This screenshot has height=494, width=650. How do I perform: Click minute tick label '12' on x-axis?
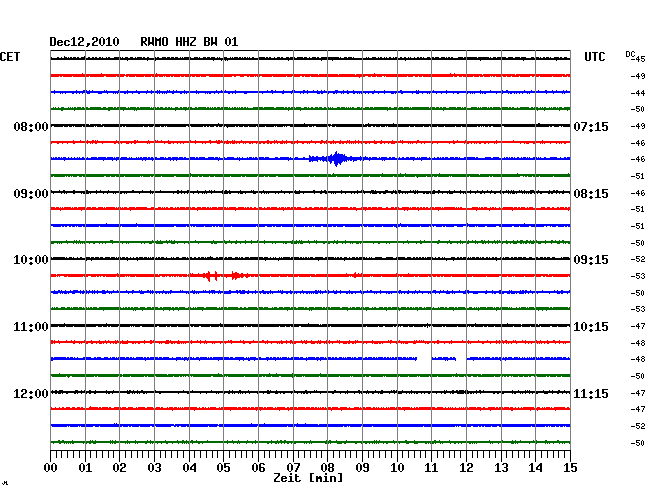pyautogui.click(x=466, y=468)
